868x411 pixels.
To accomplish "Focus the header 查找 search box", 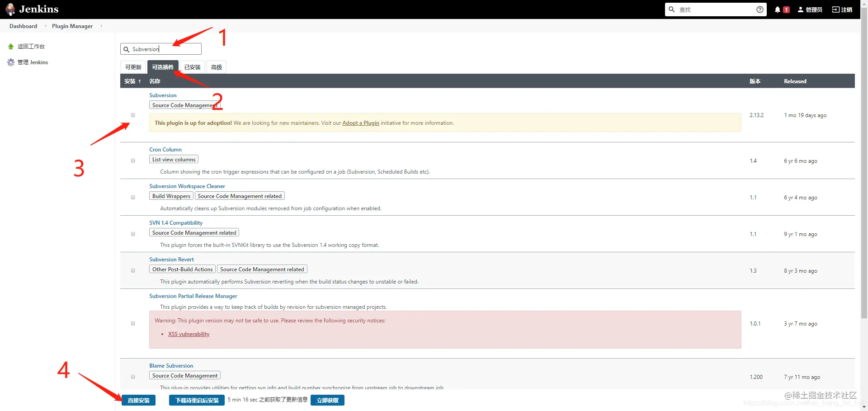I will tap(717, 9).
